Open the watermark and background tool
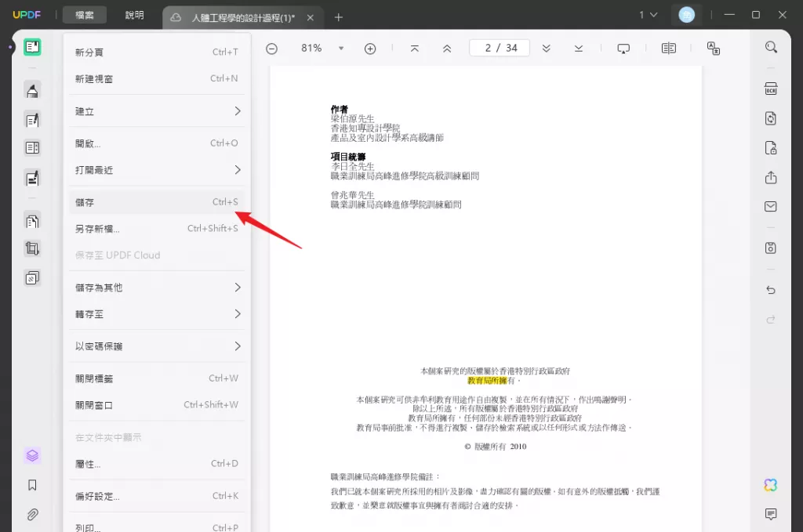Viewport: 803px width, 532px height. pyautogui.click(x=32, y=278)
